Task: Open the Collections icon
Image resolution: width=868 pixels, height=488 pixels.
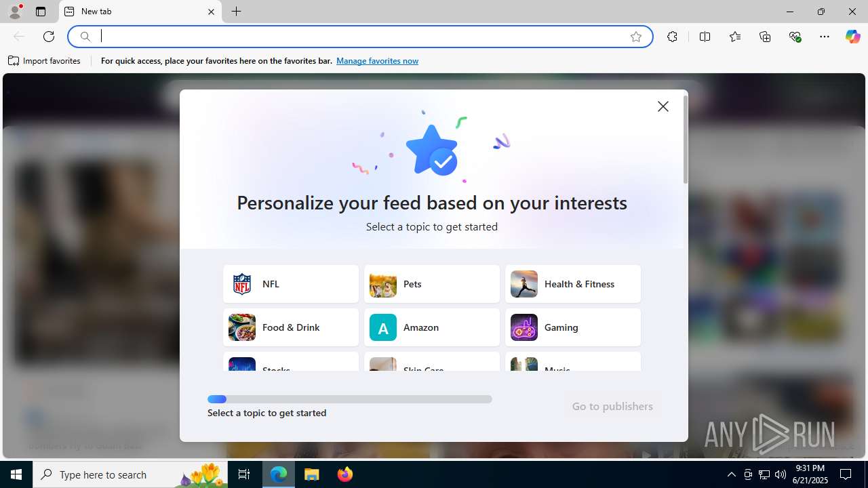Action: click(x=765, y=37)
